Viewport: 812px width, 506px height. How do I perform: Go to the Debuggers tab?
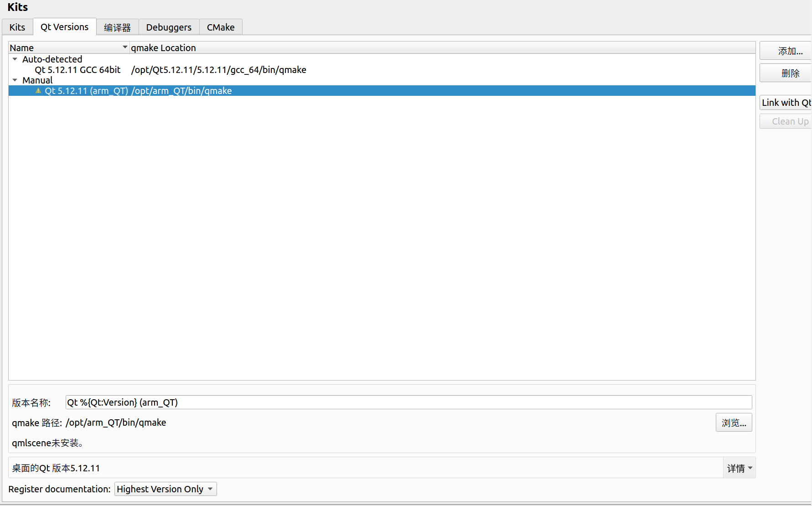click(x=169, y=27)
